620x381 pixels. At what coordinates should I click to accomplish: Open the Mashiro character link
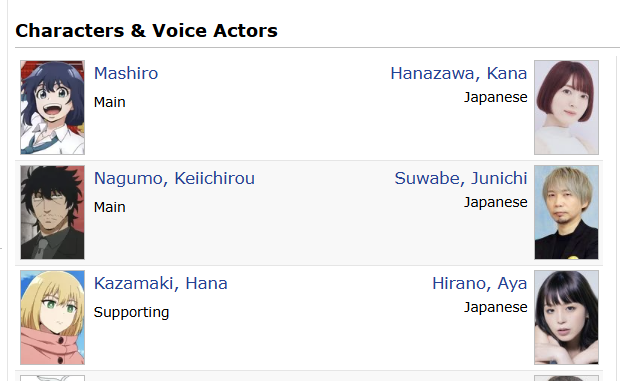[126, 74]
